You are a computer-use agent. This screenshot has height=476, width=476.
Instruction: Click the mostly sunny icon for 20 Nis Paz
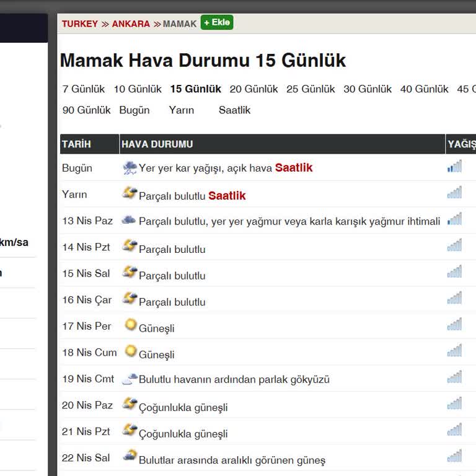click(130, 404)
